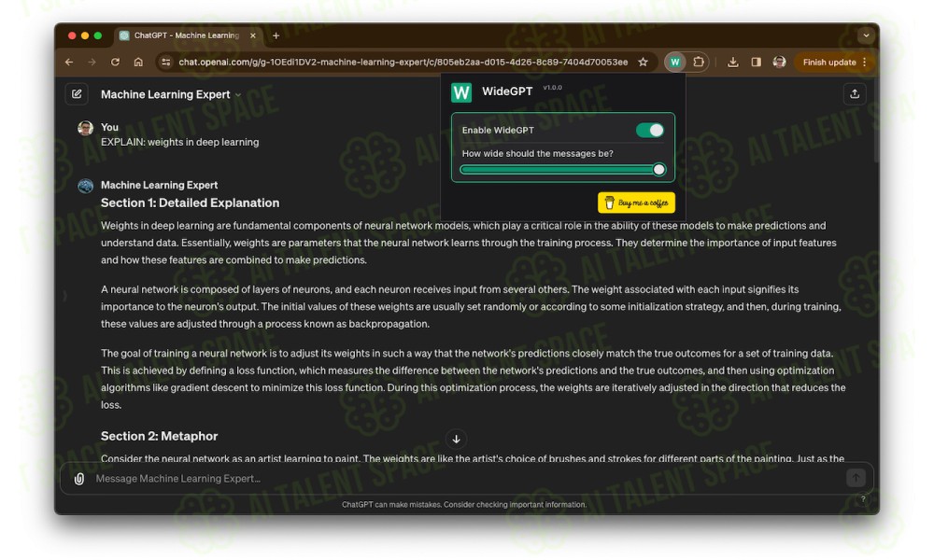Click the scroll-to-bottom arrow button
The width and height of the screenshot is (934, 560).
click(x=457, y=440)
